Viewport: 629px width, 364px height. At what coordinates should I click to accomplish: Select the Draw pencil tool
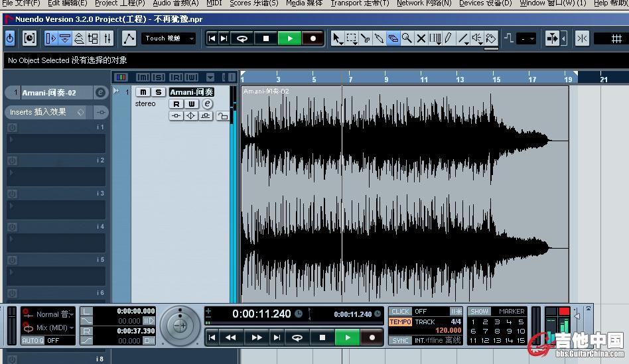[449, 38]
